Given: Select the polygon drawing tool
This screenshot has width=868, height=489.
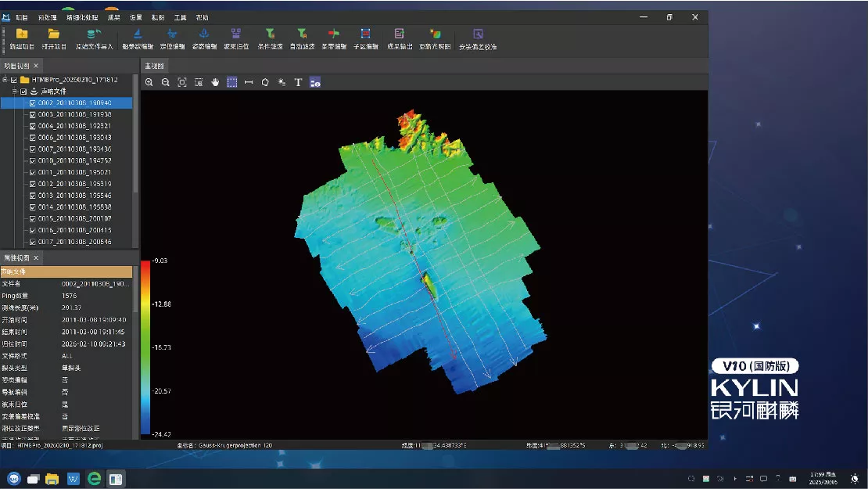Looking at the screenshot, I should (265, 82).
